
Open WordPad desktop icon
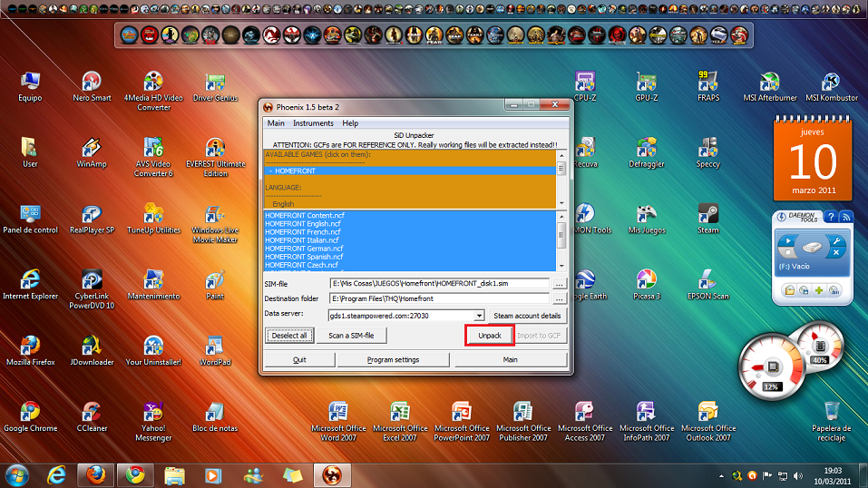point(215,351)
